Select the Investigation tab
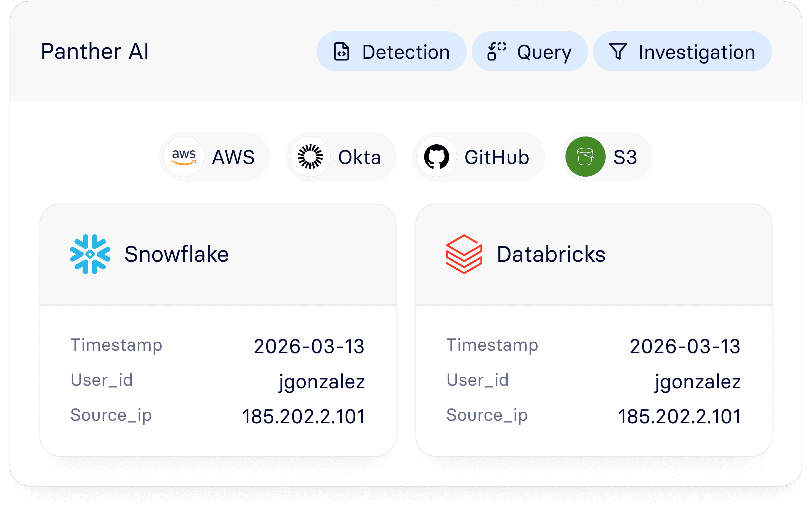 [697, 52]
